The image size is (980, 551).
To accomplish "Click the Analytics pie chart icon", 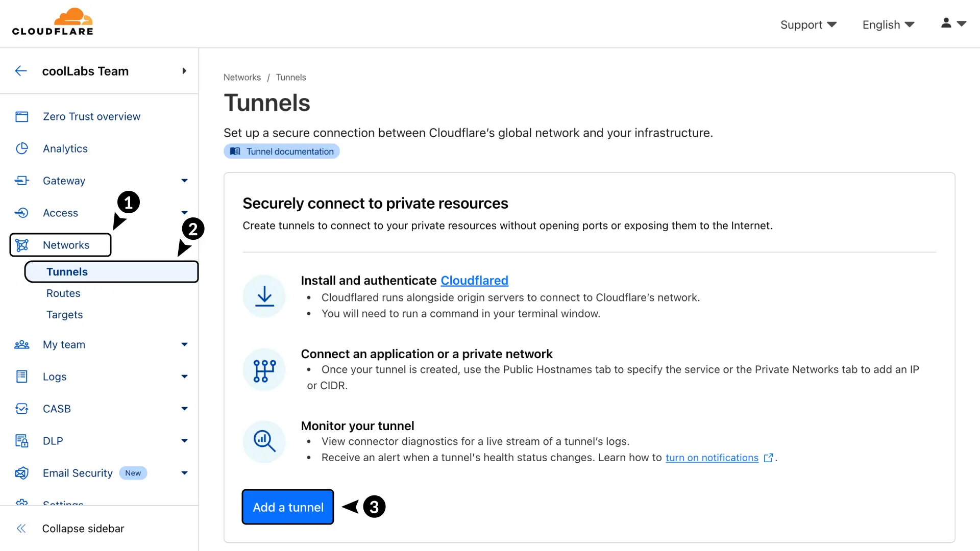I will point(21,148).
